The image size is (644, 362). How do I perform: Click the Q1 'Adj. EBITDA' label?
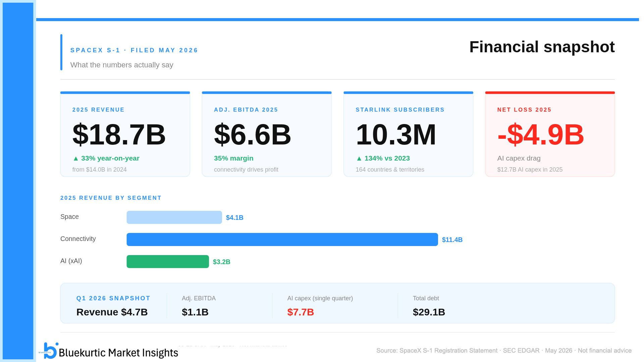click(199, 298)
